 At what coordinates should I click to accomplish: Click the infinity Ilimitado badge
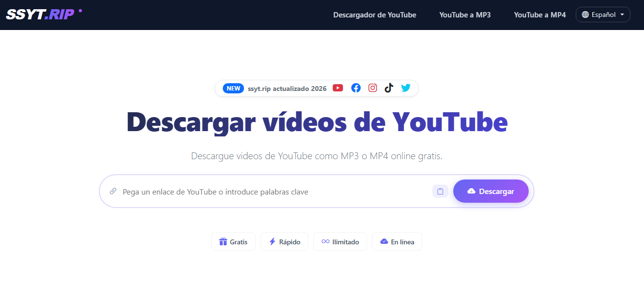pos(340,242)
